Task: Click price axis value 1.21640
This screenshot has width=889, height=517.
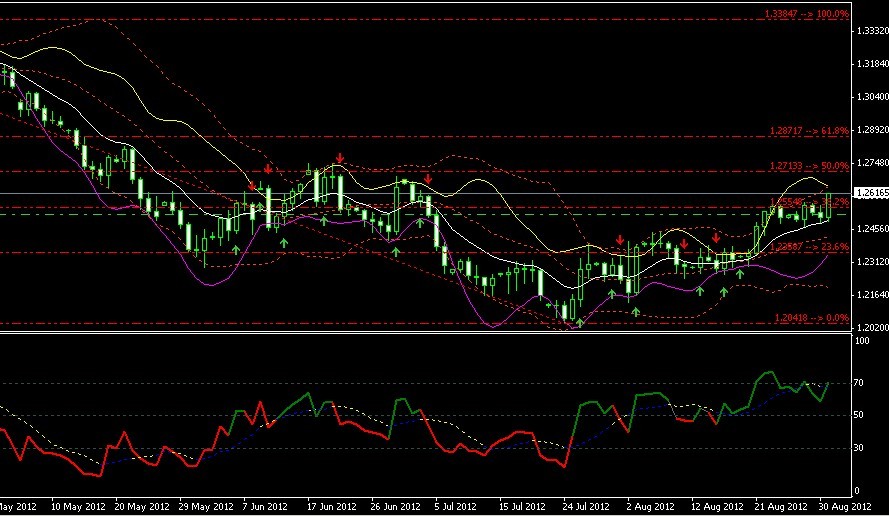Action: 872,295
